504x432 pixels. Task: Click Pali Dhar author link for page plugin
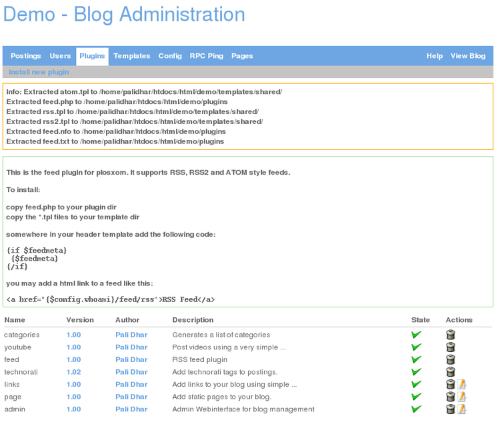(131, 397)
